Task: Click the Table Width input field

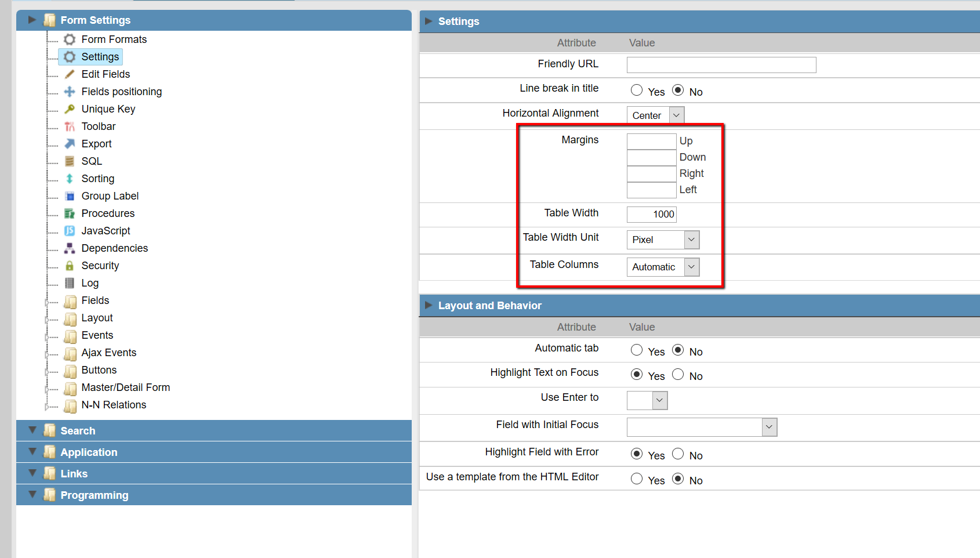Action: pyautogui.click(x=652, y=215)
